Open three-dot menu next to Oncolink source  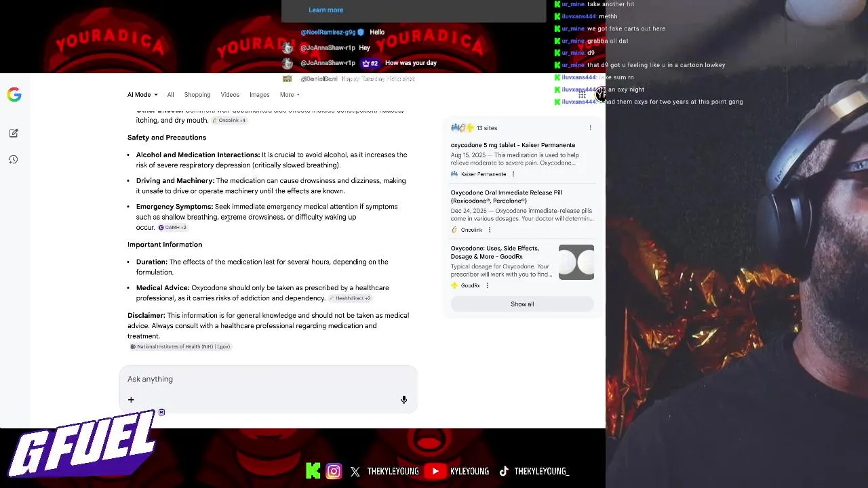point(490,230)
